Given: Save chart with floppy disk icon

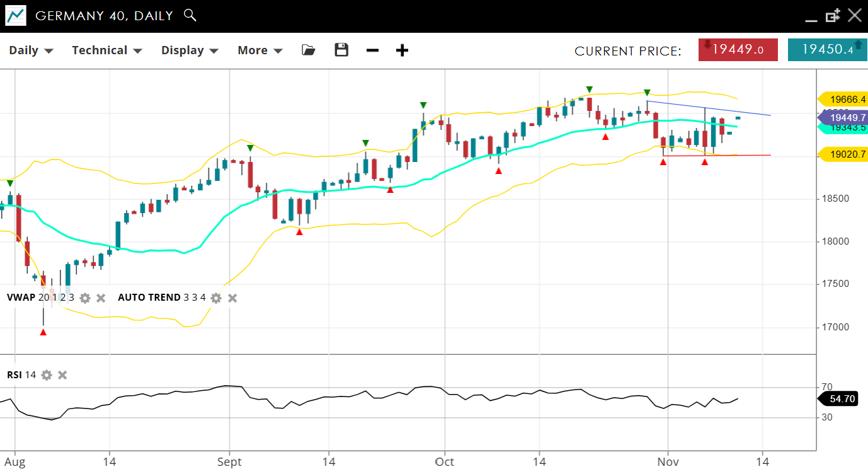Looking at the screenshot, I should click(341, 50).
